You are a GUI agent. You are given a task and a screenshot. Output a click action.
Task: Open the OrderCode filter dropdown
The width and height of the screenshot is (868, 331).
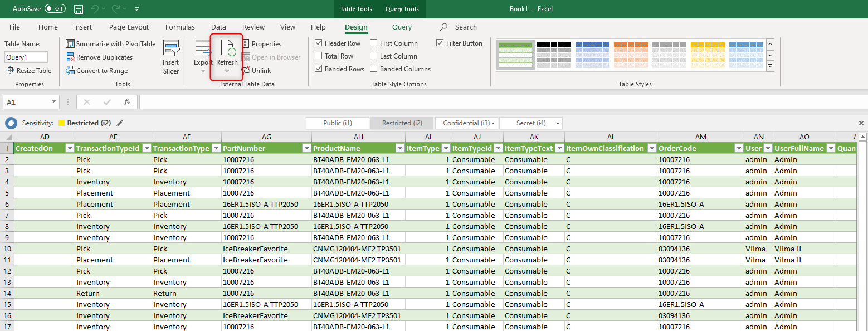click(x=739, y=148)
